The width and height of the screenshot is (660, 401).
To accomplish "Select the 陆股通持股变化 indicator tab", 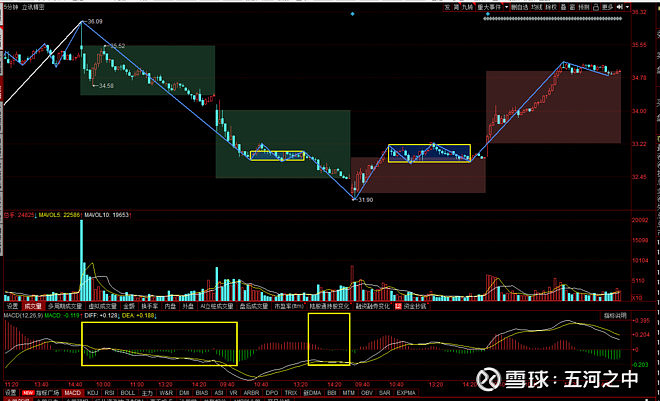I will coord(329,306).
